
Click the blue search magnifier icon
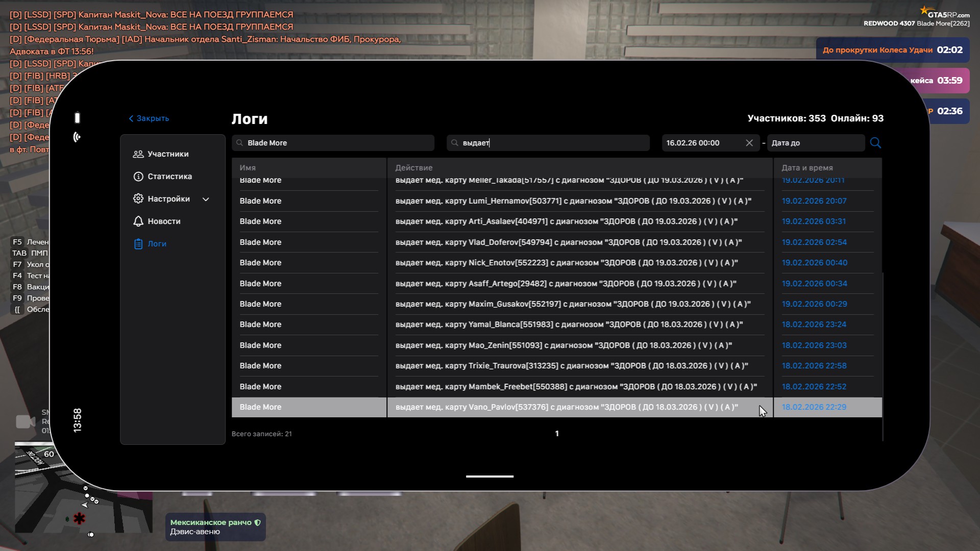tap(875, 143)
